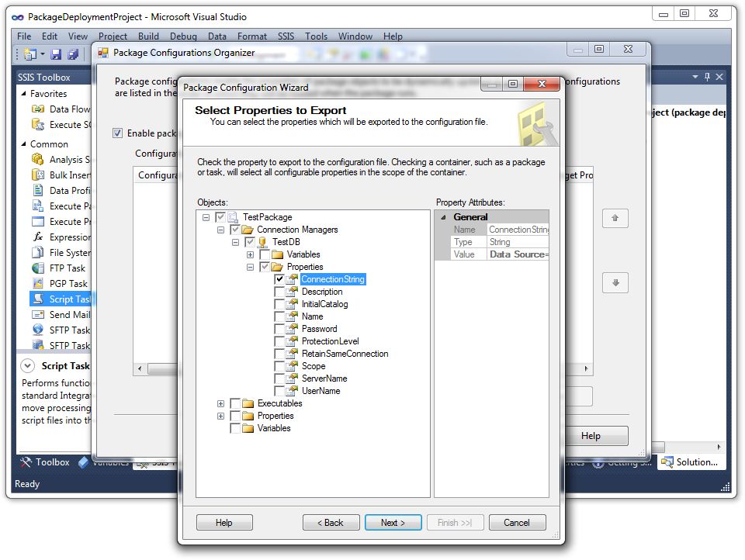Collapse the Connection Managers node
Image resolution: width=745 pixels, height=560 pixels.
tap(220, 230)
